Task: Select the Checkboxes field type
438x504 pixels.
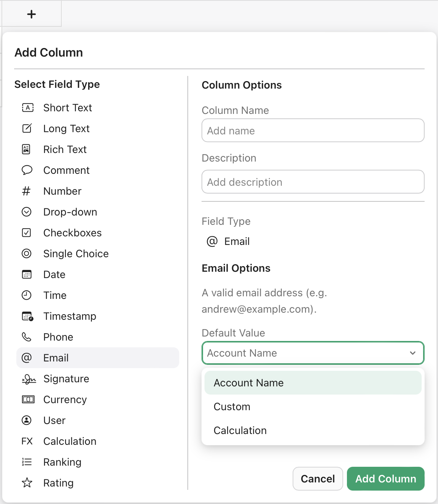Action: (x=72, y=233)
